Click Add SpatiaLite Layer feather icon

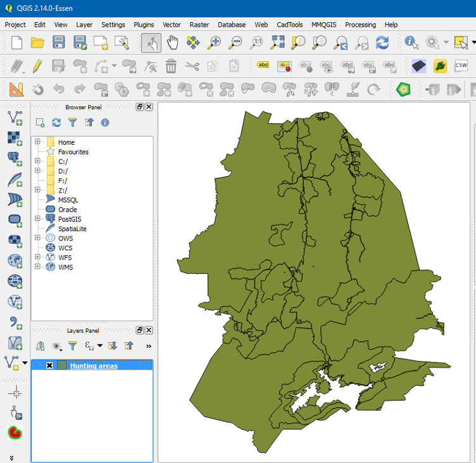point(15,179)
